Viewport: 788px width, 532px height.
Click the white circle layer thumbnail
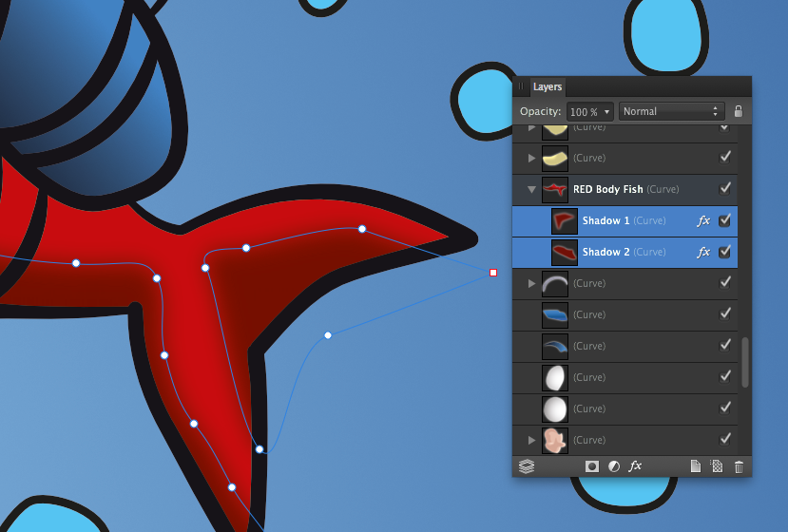pyautogui.click(x=555, y=408)
